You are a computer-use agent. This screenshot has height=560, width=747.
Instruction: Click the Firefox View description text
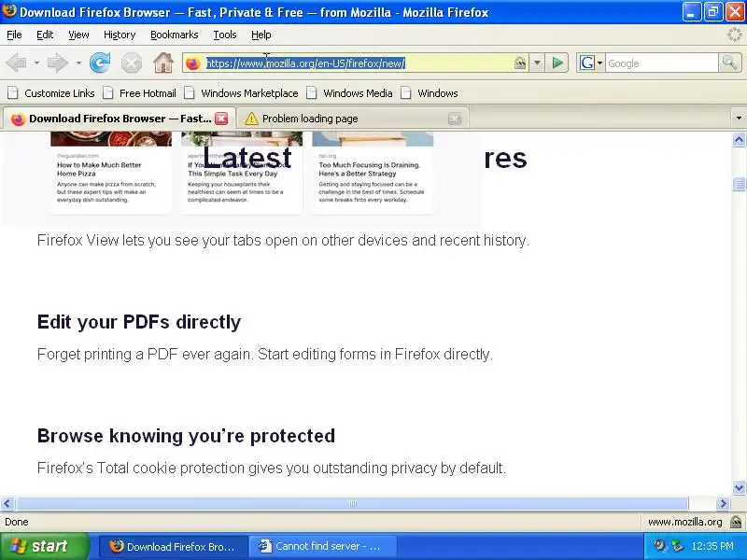(x=283, y=240)
